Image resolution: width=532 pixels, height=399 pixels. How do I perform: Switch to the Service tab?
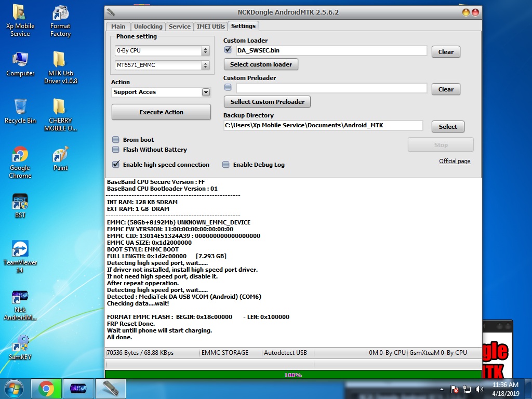[x=179, y=26]
